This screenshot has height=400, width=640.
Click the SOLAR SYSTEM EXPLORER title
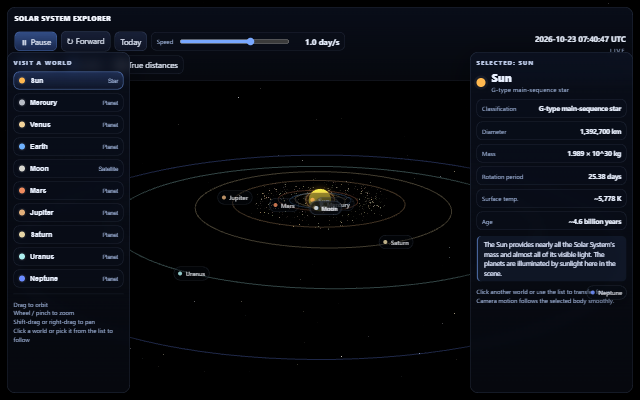[x=62, y=18]
